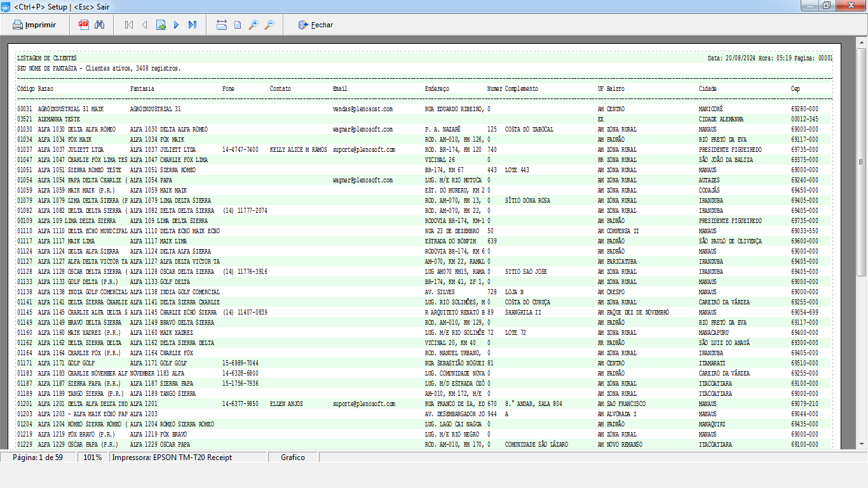The image size is (868, 488).
Task: Click the Fantasia column header
Action: (142, 89)
